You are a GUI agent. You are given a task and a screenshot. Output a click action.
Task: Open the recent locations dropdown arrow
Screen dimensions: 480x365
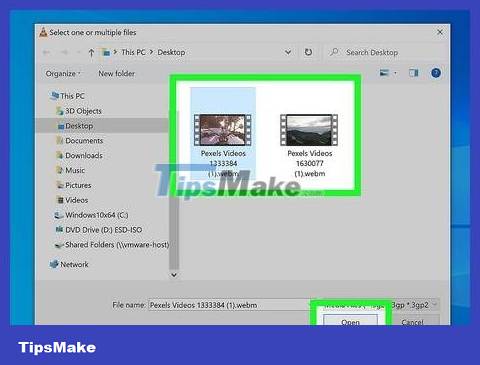click(x=78, y=52)
